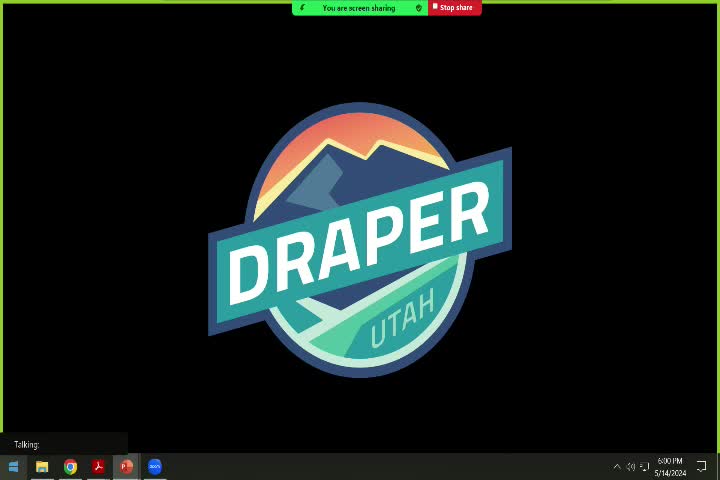Click the icon left of 'You are screen sharing'
Image resolution: width=720 pixels, height=480 pixels.
302,8
